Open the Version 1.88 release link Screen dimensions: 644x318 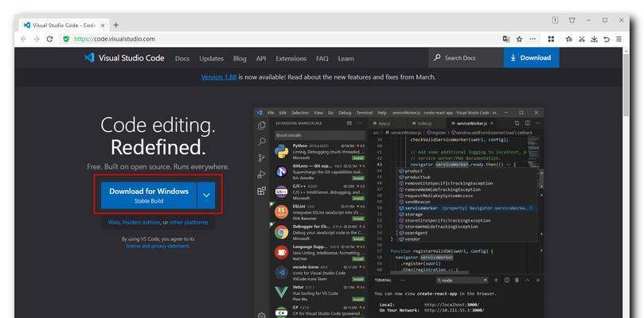coord(219,77)
